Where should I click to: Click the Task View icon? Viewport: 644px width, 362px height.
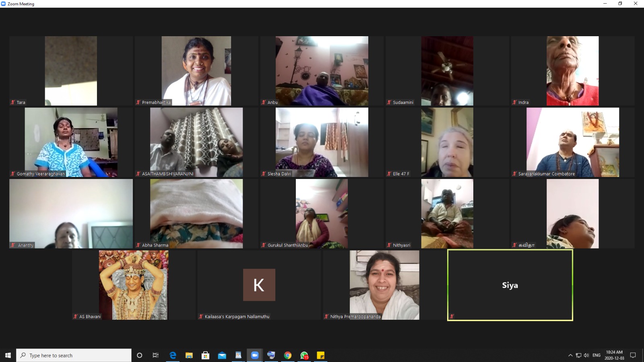click(155, 355)
